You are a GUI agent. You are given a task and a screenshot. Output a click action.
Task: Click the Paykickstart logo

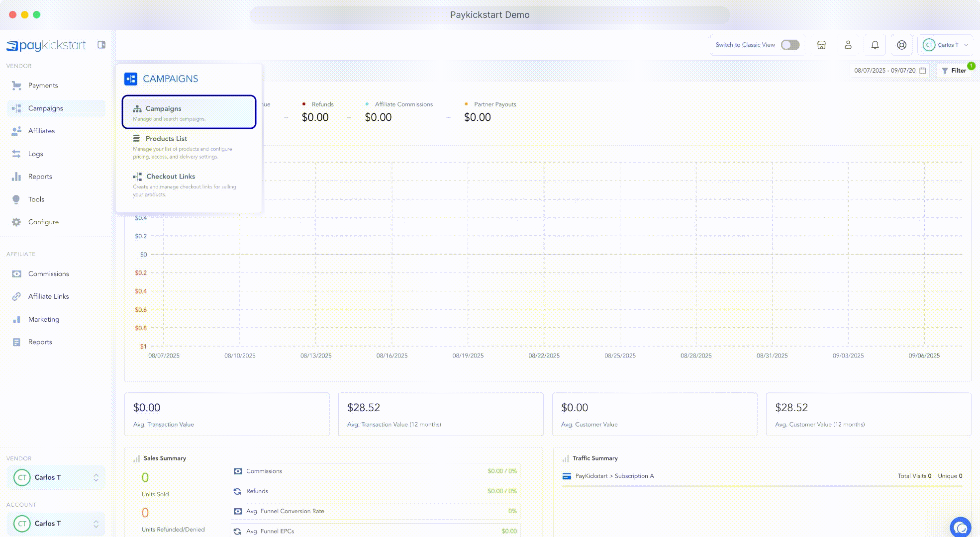pos(46,45)
